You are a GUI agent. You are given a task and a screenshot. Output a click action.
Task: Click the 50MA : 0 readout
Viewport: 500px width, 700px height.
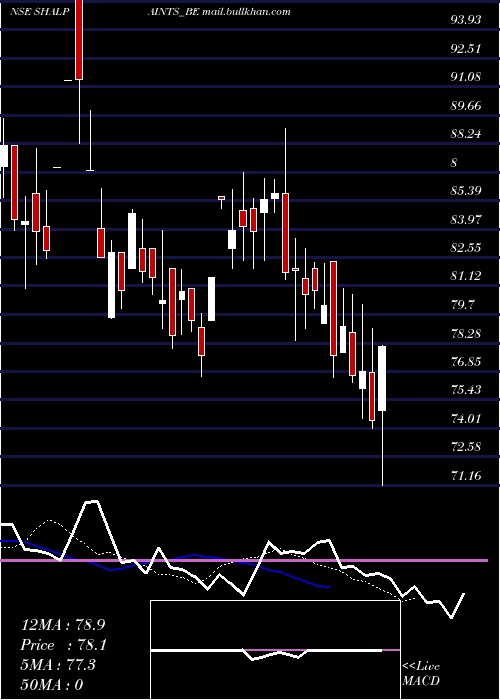click(52, 685)
